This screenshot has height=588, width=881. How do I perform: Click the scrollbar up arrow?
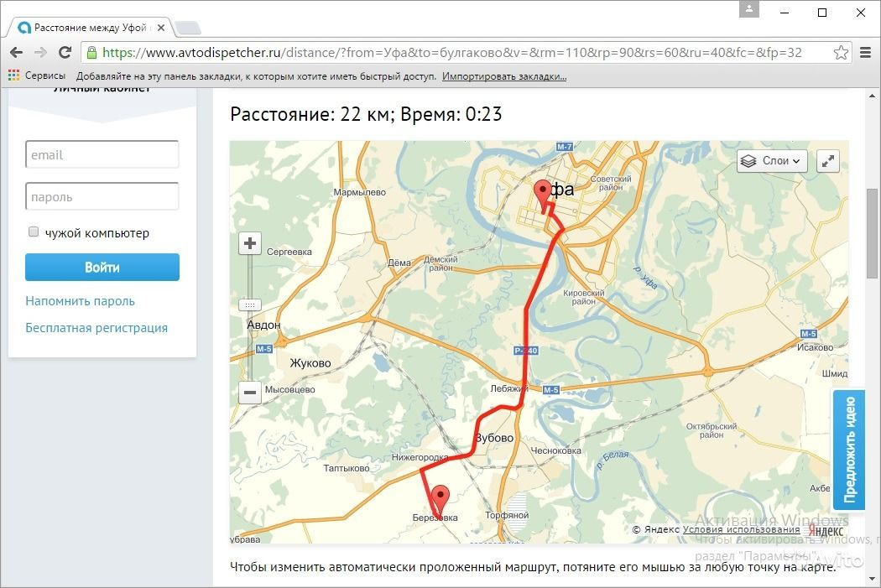click(x=872, y=96)
